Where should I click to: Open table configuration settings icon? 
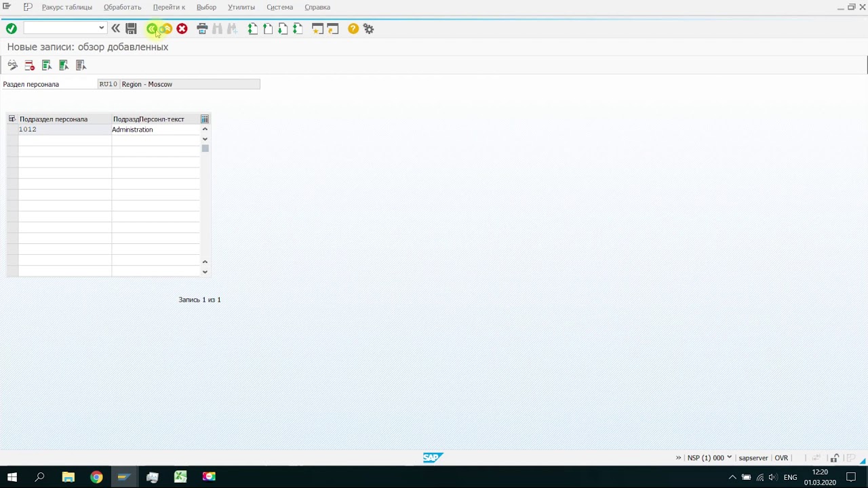point(205,119)
